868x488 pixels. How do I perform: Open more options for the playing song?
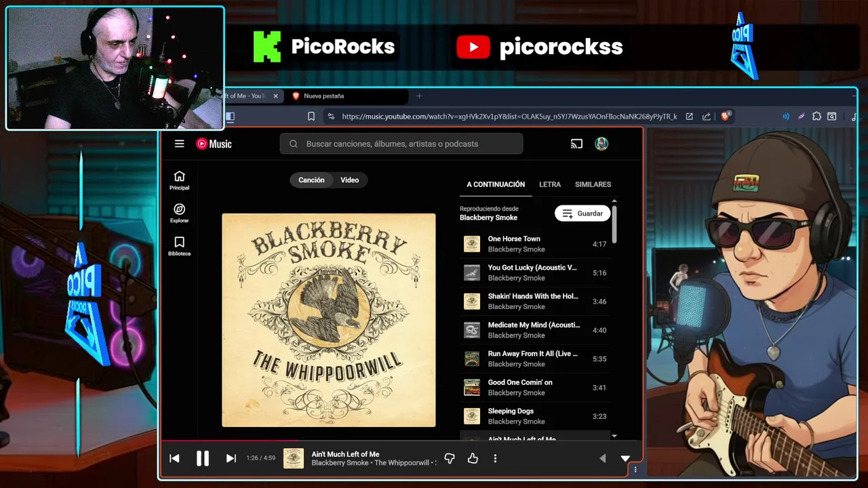[495, 459]
